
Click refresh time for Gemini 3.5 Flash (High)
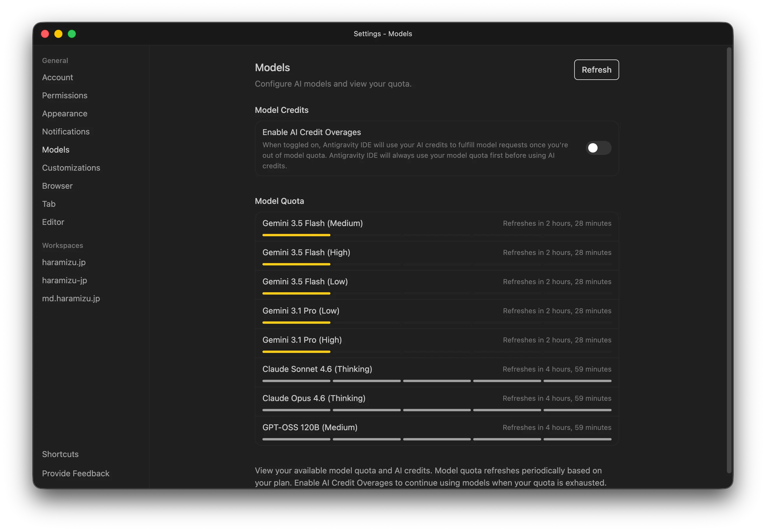(557, 252)
